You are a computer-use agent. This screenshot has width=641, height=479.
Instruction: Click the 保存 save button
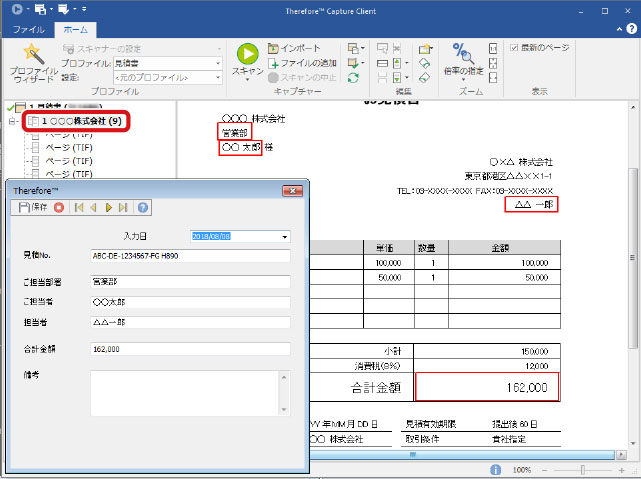click(x=34, y=207)
